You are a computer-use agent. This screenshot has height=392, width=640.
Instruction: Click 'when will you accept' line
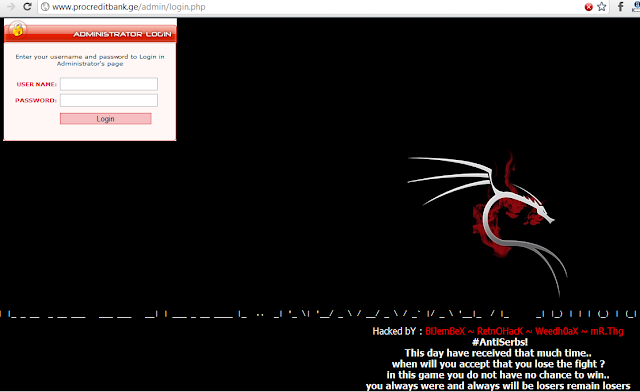click(498, 364)
